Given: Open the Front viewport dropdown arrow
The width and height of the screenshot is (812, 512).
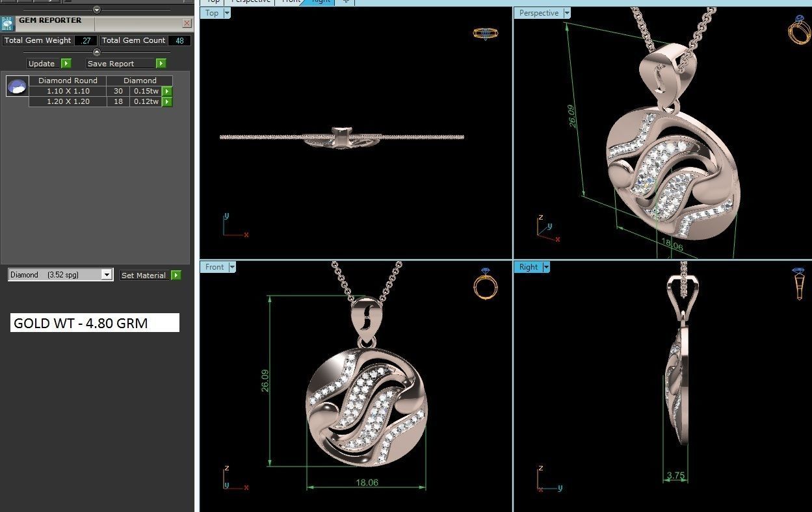Looking at the screenshot, I should click(231, 267).
